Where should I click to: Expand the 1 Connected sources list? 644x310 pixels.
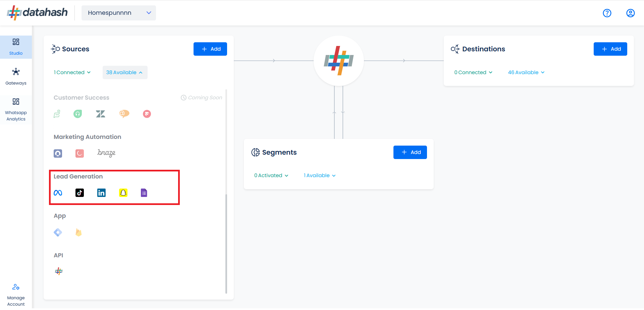click(72, 72)
